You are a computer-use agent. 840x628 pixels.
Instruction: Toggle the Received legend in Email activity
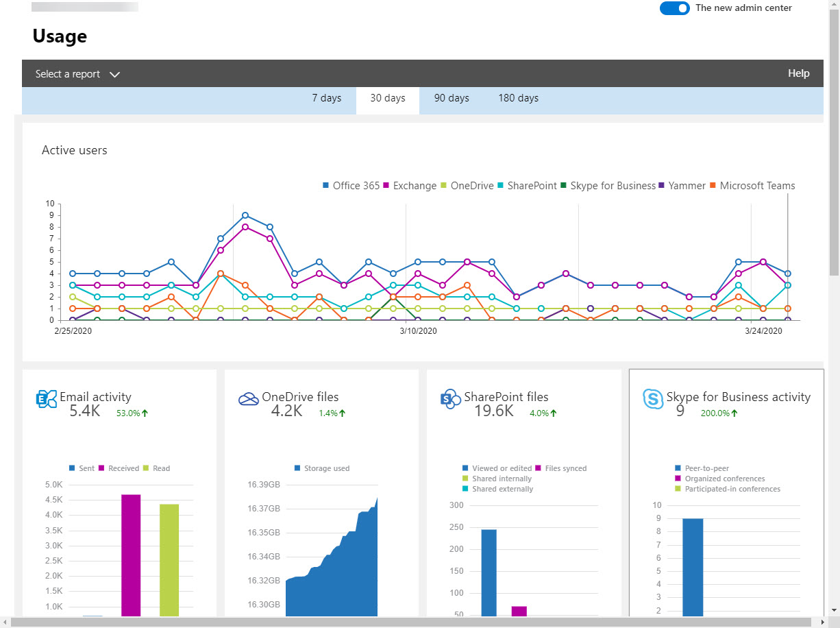(x=119, y=468)
